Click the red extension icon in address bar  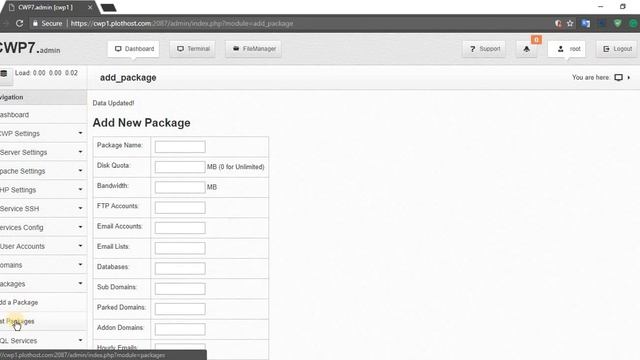point(558,23)
